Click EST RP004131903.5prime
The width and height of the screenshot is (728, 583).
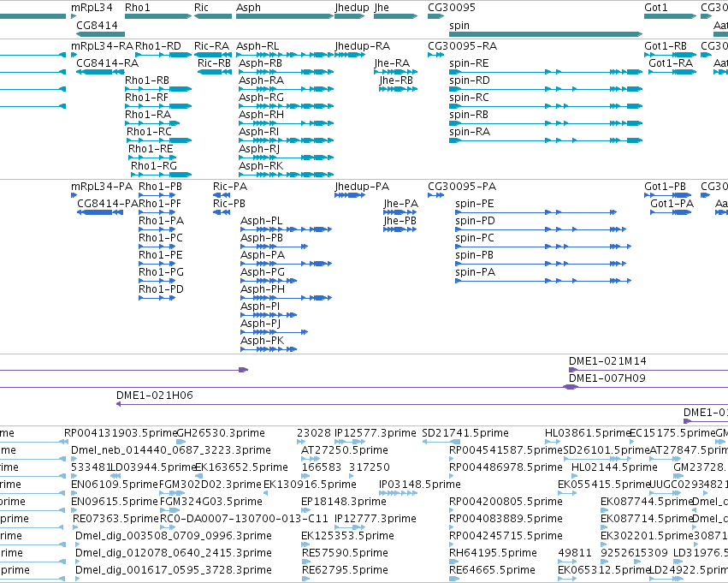pyautogui.click(x=121, y=433)
